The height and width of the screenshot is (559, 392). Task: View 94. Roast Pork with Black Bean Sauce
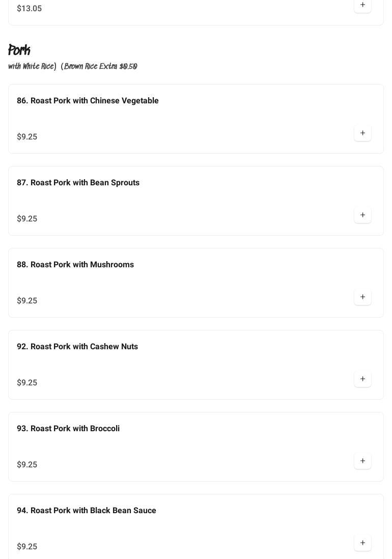[87, 511]
